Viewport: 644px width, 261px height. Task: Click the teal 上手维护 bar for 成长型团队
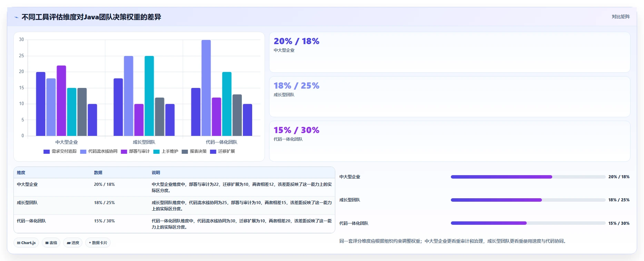pyautogui.click(x=149, y=96)
